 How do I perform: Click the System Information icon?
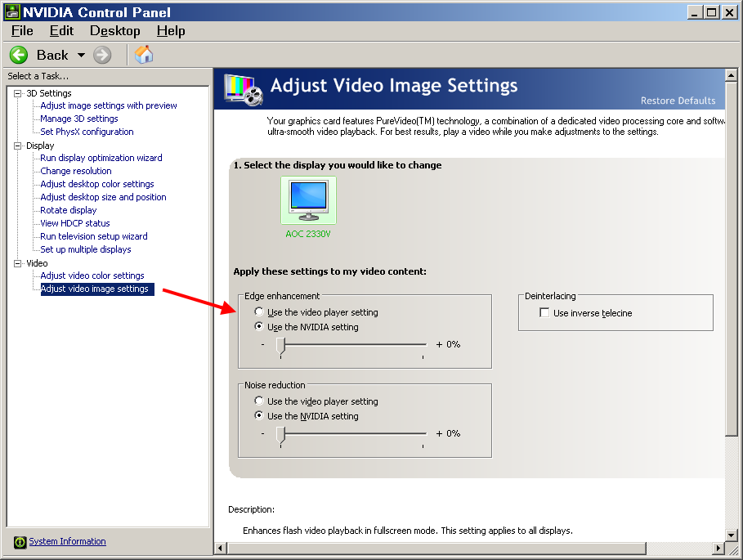click(20, 542)
